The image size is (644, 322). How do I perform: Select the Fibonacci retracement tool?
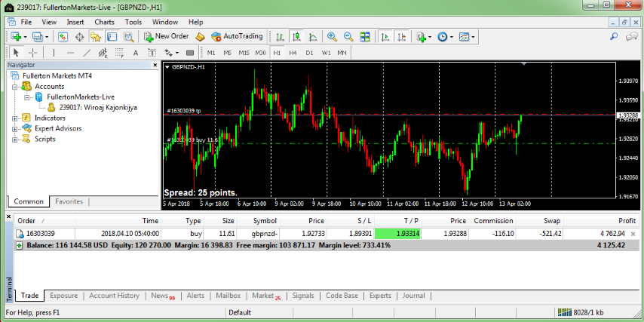[x=119, y=53]
